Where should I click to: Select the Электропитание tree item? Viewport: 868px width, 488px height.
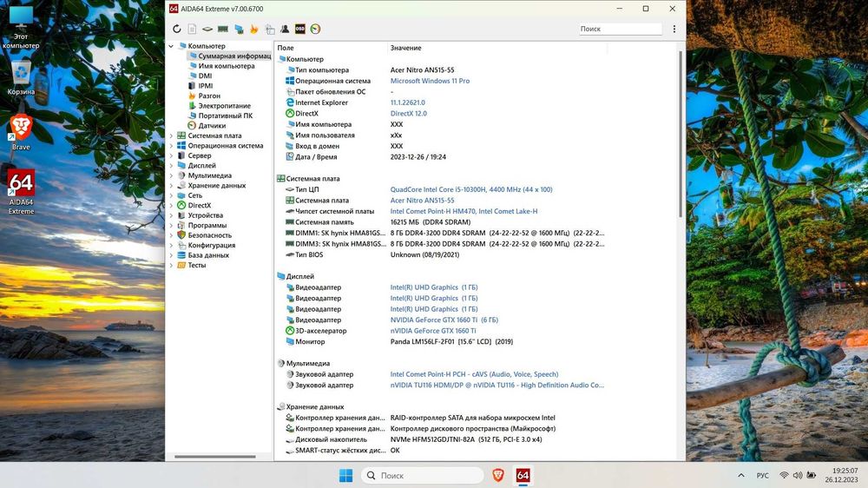click(224, 106)
